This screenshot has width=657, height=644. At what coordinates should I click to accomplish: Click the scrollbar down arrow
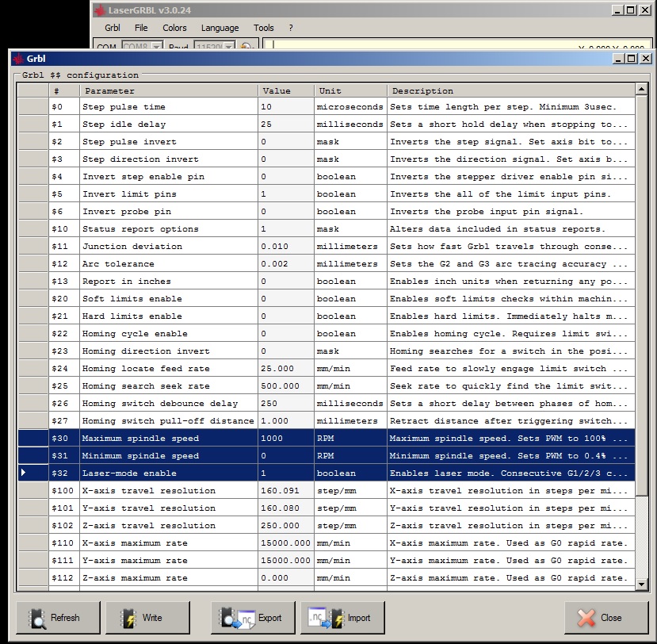pyautogui.click(x=641, y=584)
